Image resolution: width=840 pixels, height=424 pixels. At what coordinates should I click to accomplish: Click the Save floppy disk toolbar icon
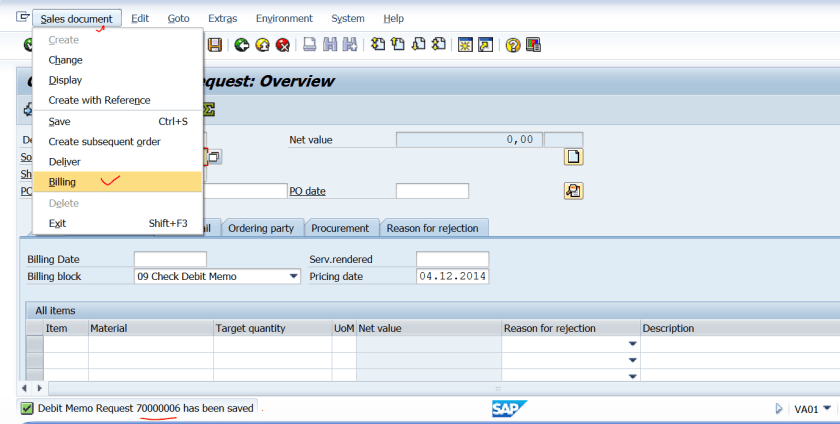pos(214,45)
